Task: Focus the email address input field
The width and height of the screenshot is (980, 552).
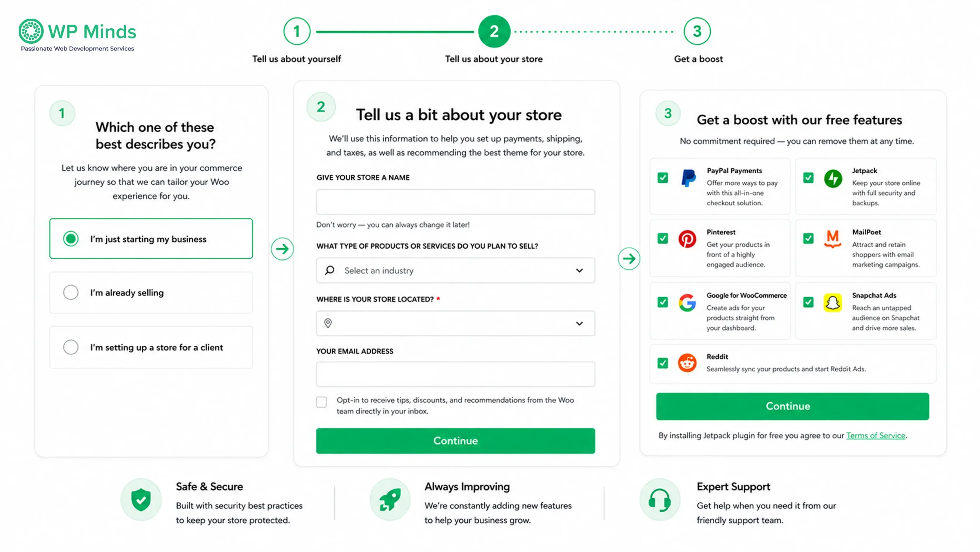Action: [x=456, y=374]
